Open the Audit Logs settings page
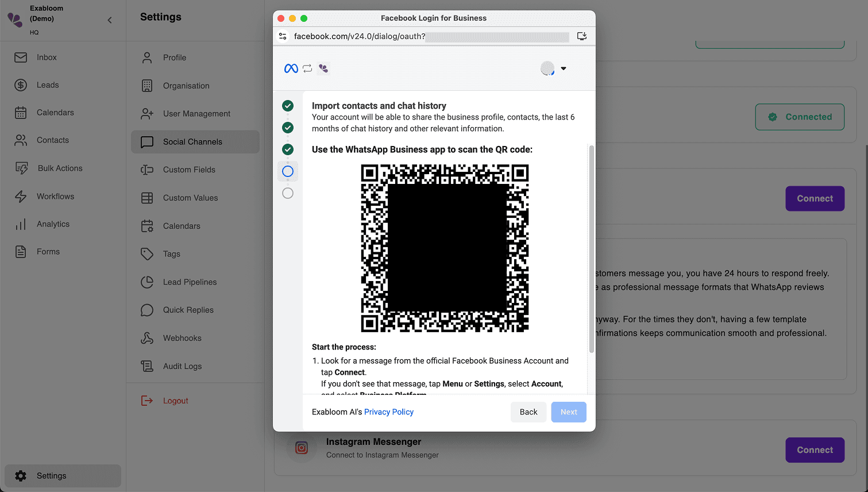This screenshot has width=868, height=492. (195, 366)
